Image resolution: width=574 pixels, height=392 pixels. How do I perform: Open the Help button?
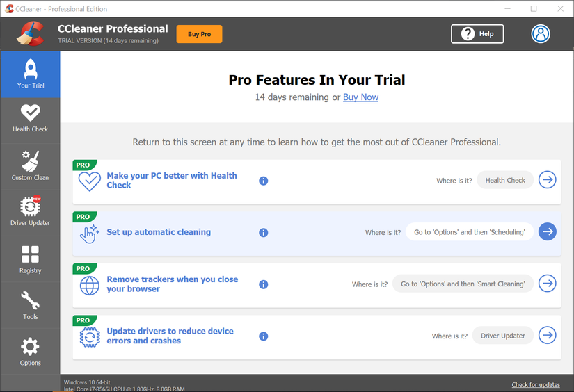pyautogui.click(x=477, y=34)
